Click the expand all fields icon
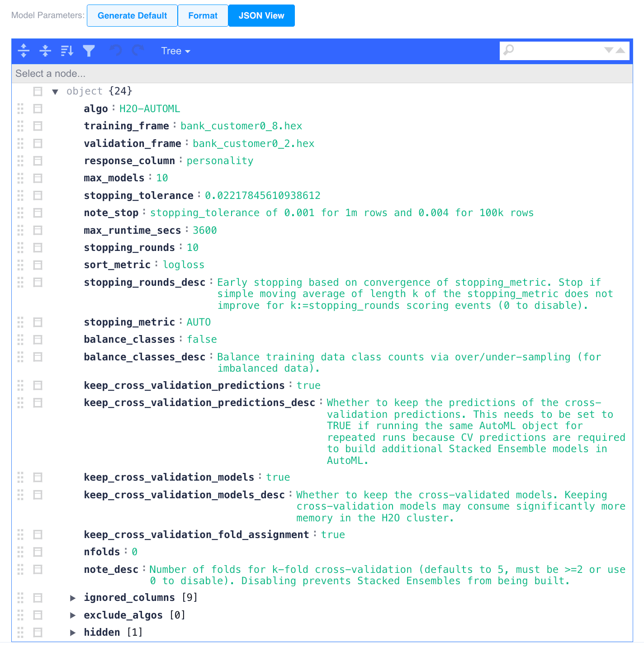This screenshot has width=644, height=652. pyautogui.click(x=24, y=51)
